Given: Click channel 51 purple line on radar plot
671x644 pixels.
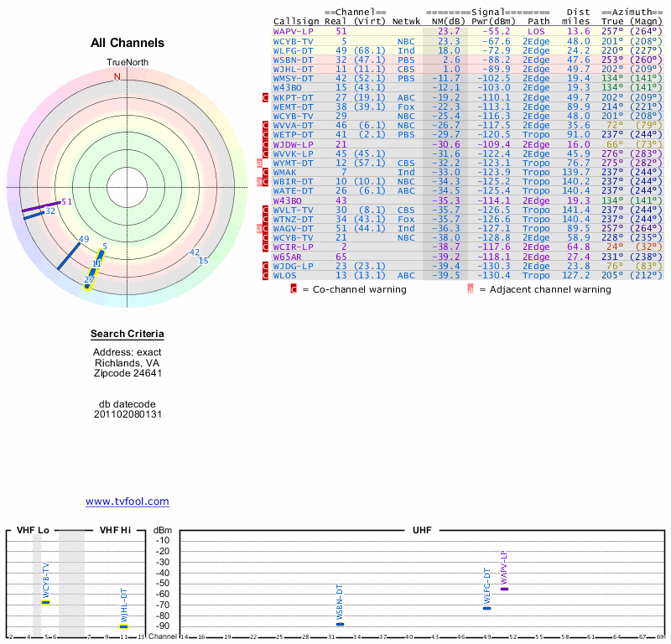Looking at the screenshot, I should point(42,206).
